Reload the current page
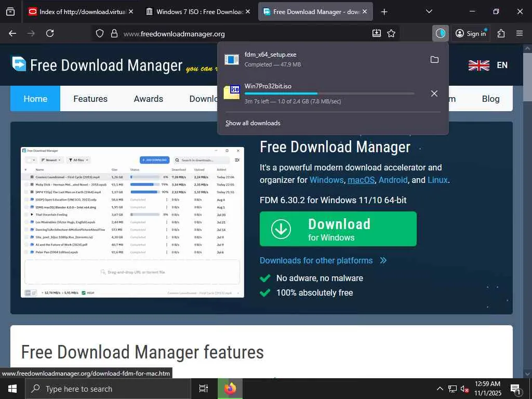 [x=50, y=33]
